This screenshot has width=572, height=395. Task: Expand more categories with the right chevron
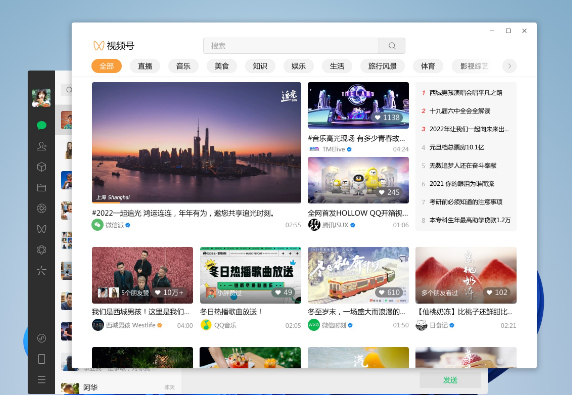[509, 66]
